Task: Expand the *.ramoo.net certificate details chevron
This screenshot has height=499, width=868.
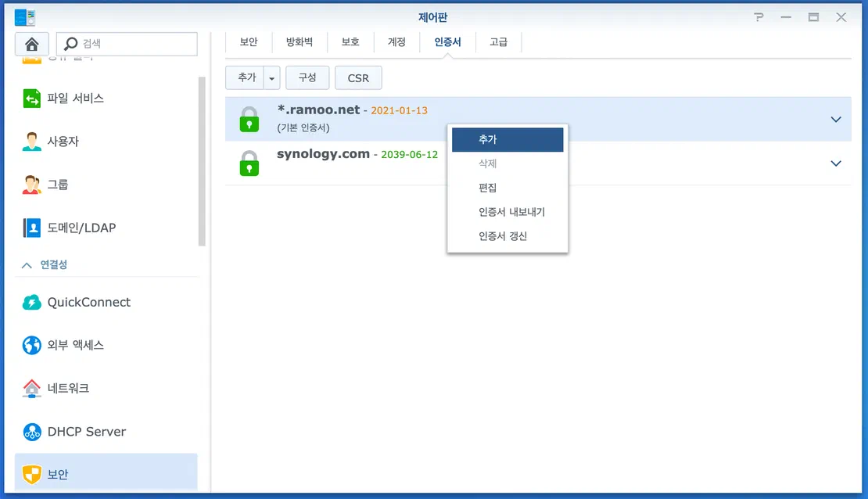Action: coord(836,119)
